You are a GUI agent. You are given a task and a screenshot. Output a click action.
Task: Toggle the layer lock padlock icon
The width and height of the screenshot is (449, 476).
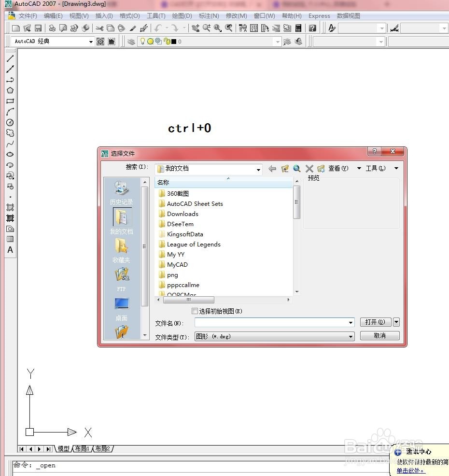[167, 41]
